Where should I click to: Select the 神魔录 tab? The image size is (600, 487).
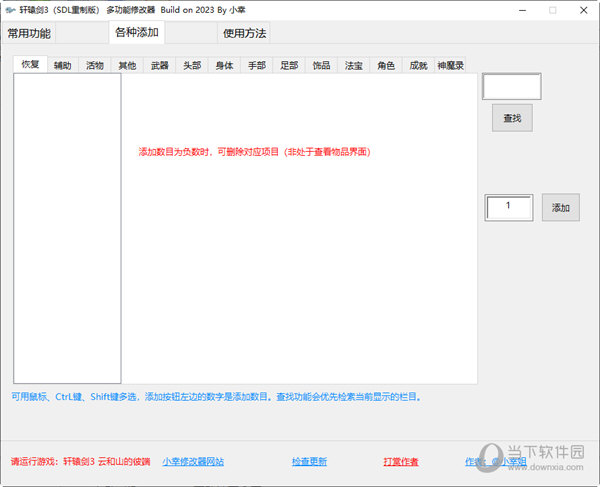451,65
